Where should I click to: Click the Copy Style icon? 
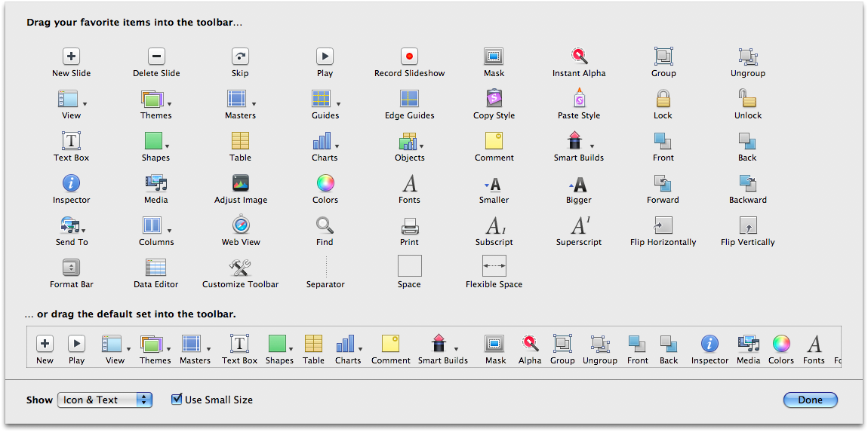tap(494, 99)
